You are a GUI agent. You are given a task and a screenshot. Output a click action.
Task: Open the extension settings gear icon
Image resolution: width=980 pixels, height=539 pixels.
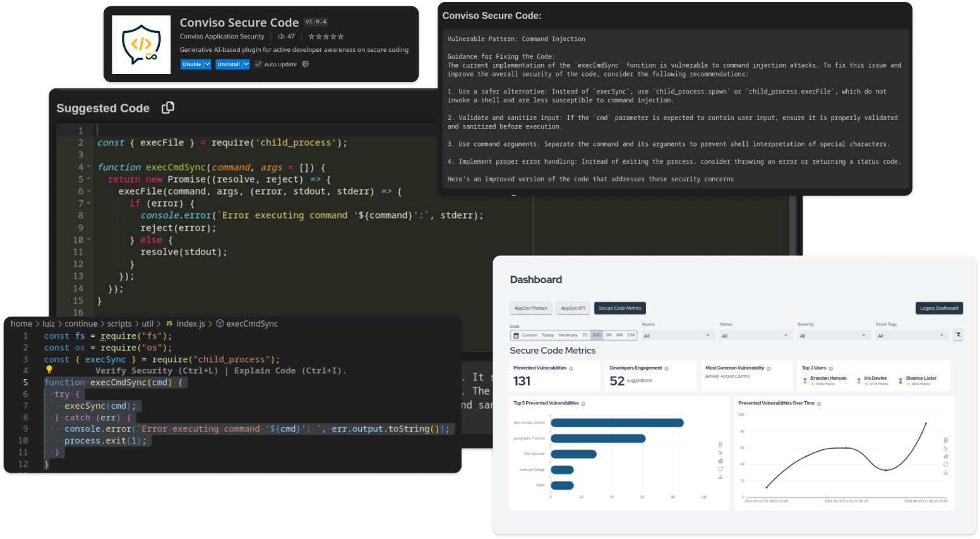tap(306, 64)
